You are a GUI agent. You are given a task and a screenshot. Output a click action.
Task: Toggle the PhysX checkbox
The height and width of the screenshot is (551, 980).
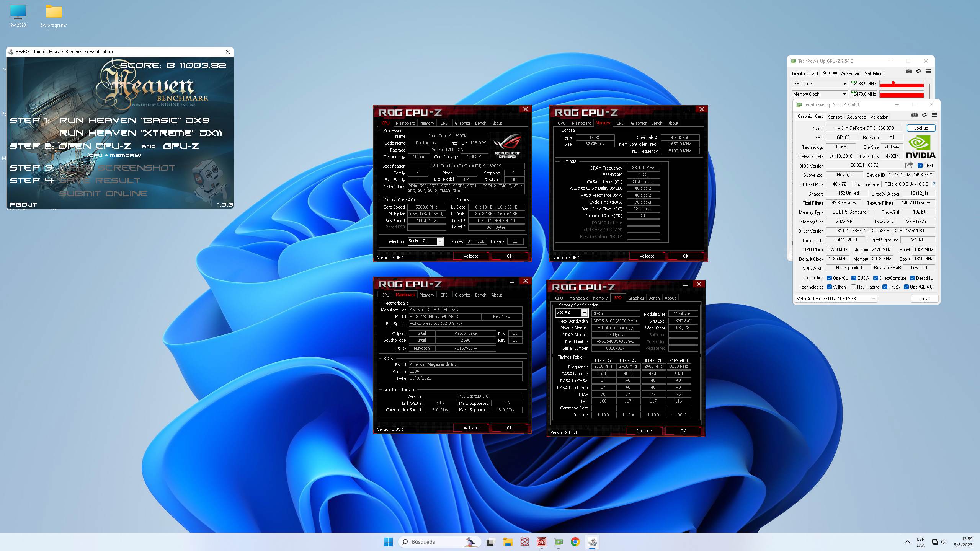point(885,287)
